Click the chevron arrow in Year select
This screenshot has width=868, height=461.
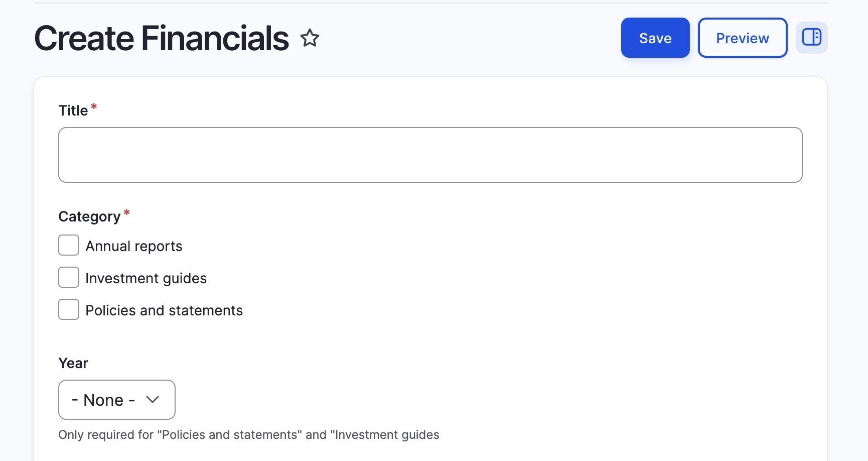(x=153, y=400)
